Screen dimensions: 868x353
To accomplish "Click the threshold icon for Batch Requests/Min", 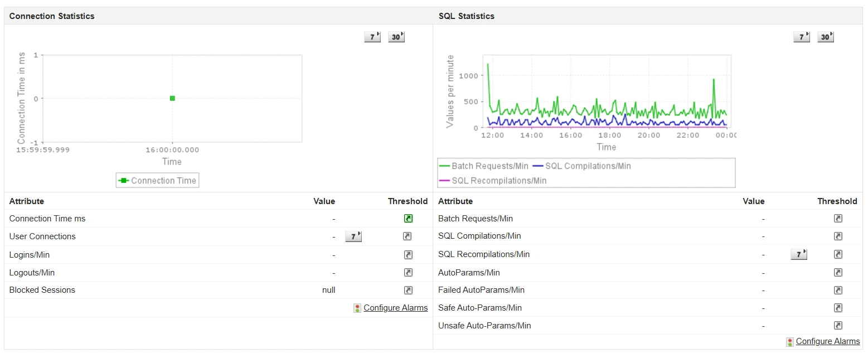I will coord(838,218).
